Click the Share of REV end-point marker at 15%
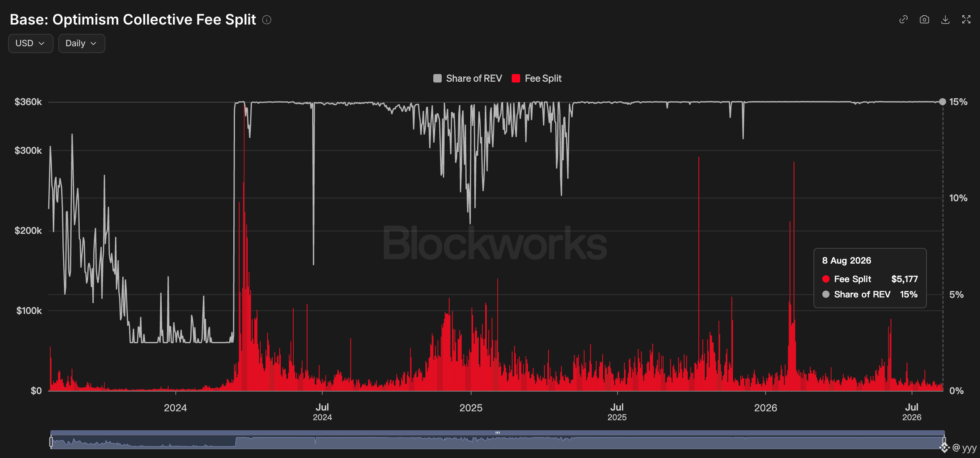Image resolution: width=980 pixels, height=458 pixels. tap(943, 102)
